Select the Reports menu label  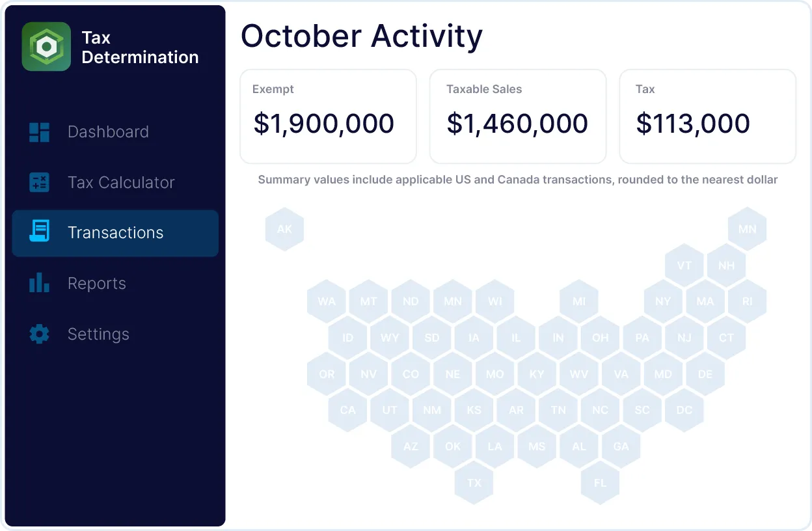pyautogui.click(x=97, y=283)
